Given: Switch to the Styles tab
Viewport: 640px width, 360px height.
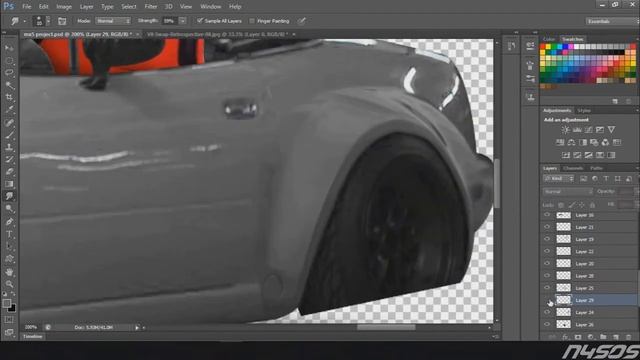Looking at the screenshot, I should (584, 111).
